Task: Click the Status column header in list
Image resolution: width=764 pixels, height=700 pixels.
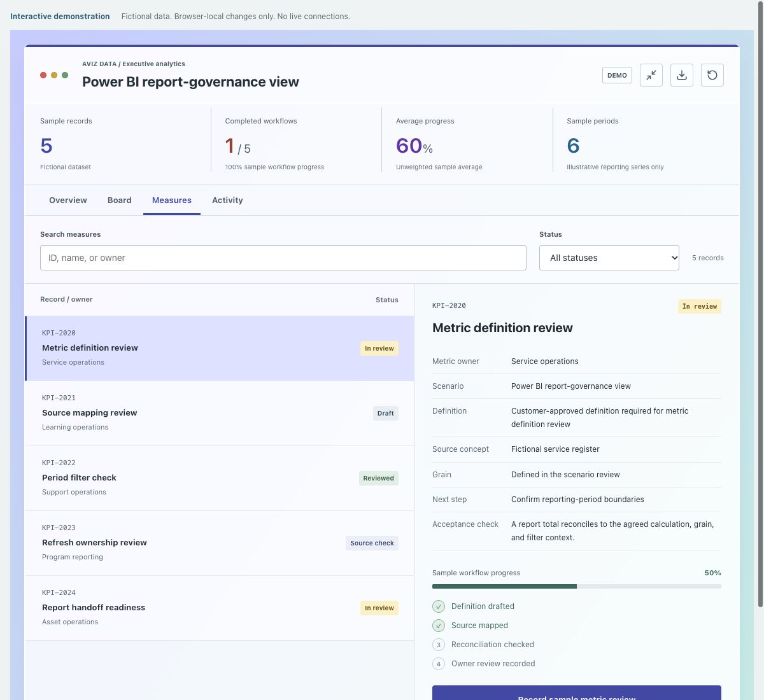Action: 387,300
